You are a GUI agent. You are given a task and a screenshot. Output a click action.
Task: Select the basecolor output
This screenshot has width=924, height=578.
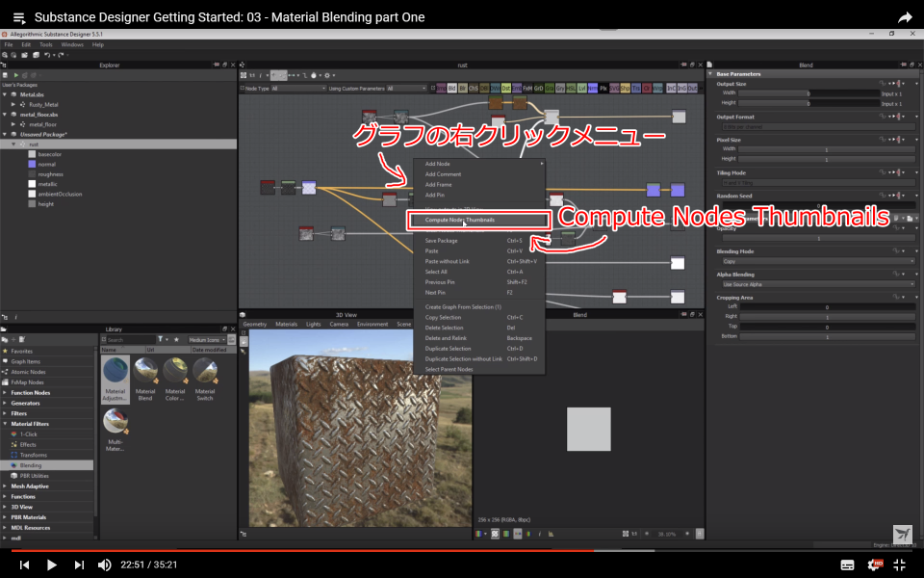pos(49,154)
